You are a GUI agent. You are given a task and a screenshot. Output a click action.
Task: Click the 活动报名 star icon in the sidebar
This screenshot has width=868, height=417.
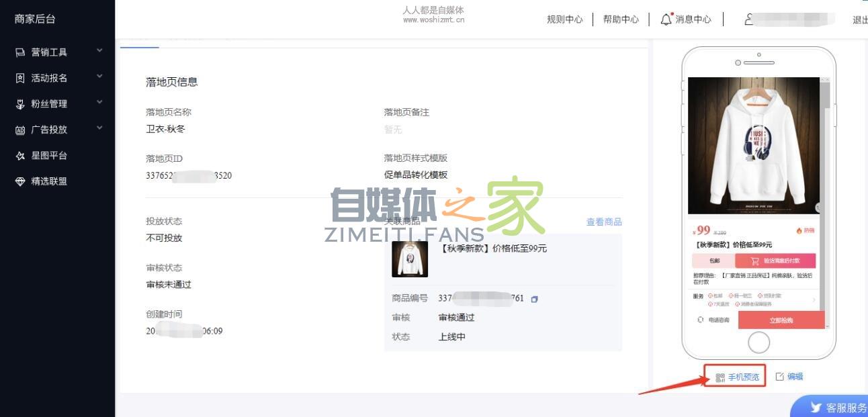(20, 78)
